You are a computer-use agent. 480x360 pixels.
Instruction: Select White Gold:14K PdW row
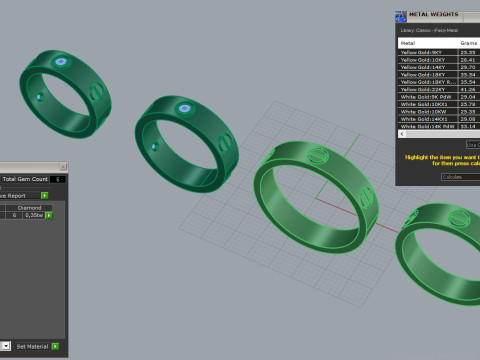[439, 126]
